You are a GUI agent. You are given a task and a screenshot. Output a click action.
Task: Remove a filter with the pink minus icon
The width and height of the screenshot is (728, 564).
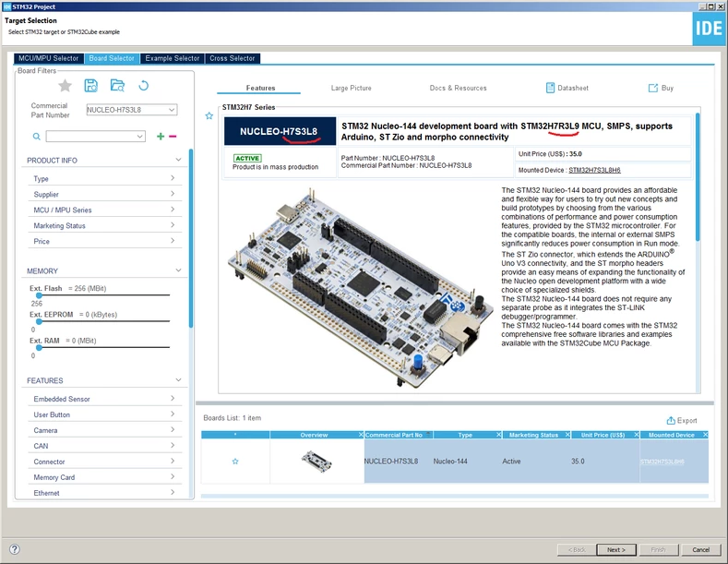(x=173, y=136)
